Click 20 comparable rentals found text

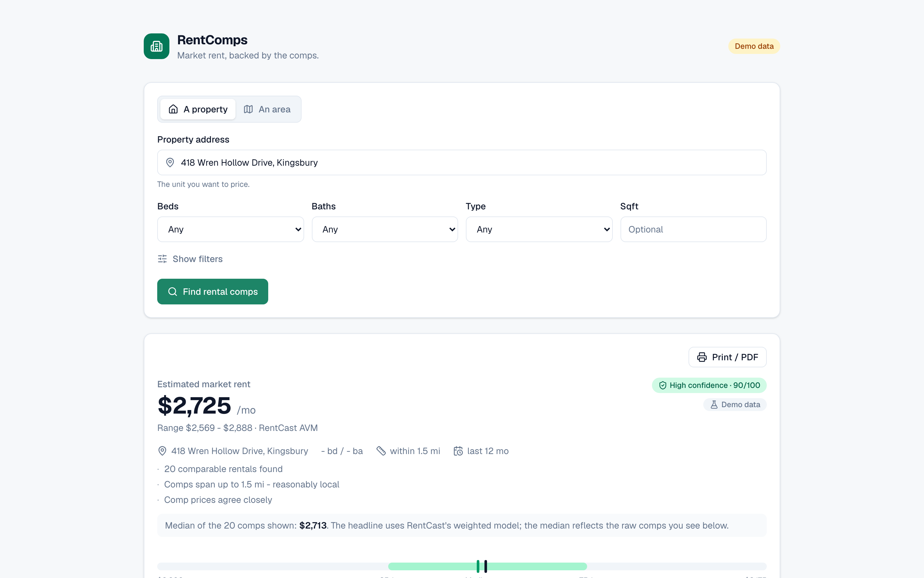[223, 469]
